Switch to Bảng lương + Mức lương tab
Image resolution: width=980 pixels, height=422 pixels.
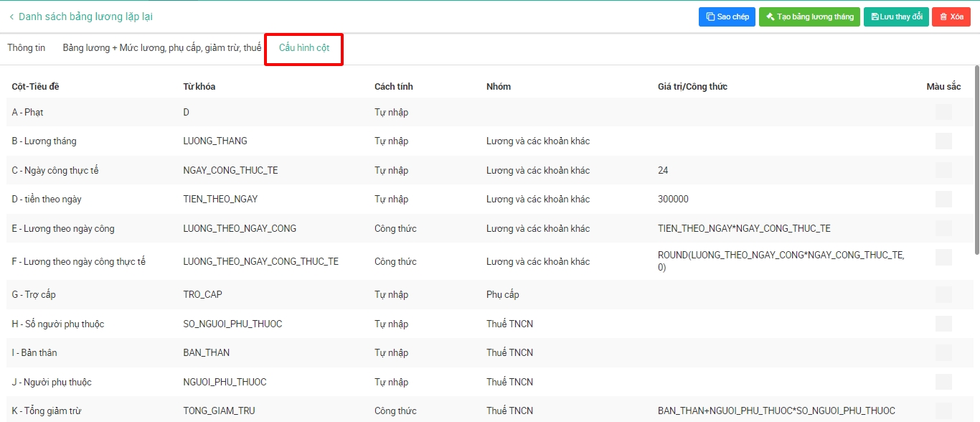[161, 48]
